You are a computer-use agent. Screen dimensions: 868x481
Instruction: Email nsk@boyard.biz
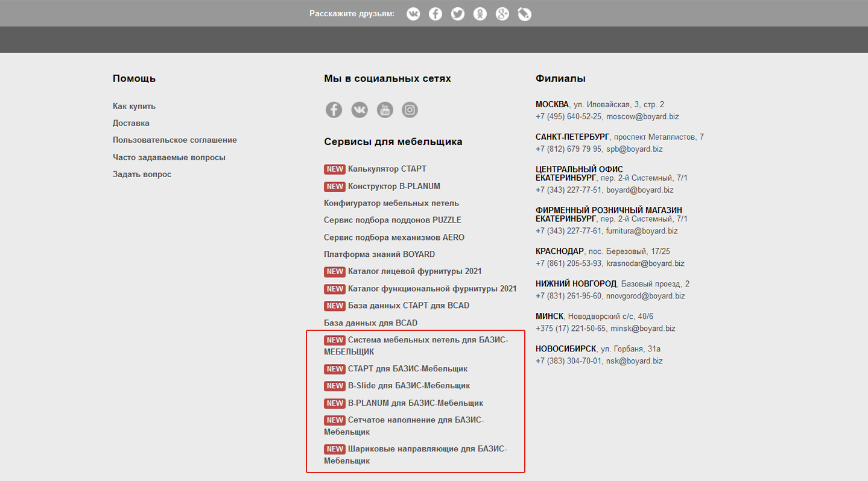click(x=635, y=361)
